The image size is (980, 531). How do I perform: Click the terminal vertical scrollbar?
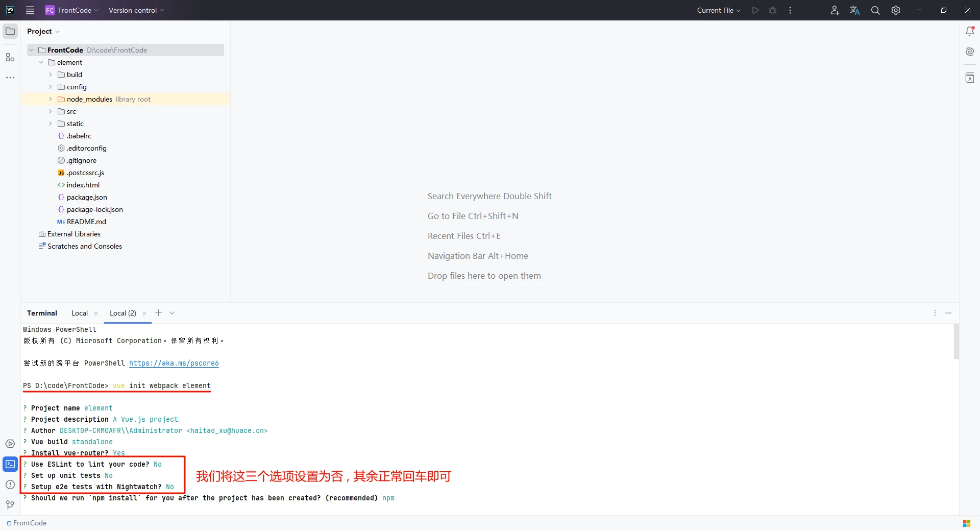[x=956, y=342]
